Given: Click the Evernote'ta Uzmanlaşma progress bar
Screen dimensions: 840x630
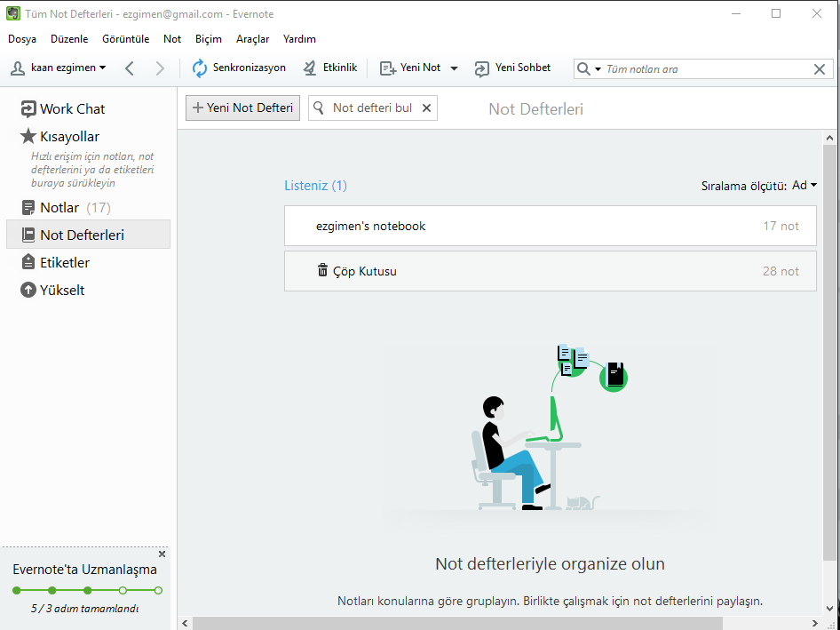Looking at the screenshot, I should click(85, 591).
